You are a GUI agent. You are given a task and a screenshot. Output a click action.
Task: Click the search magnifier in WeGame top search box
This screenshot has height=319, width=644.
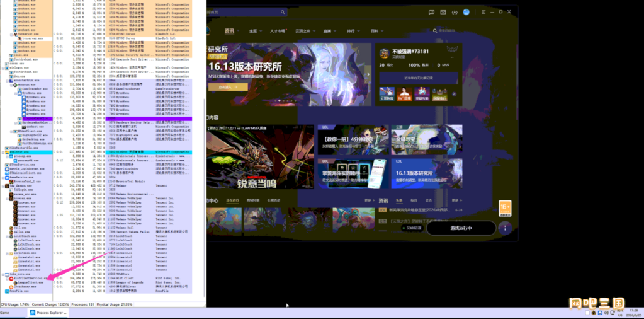pos(283,13)
